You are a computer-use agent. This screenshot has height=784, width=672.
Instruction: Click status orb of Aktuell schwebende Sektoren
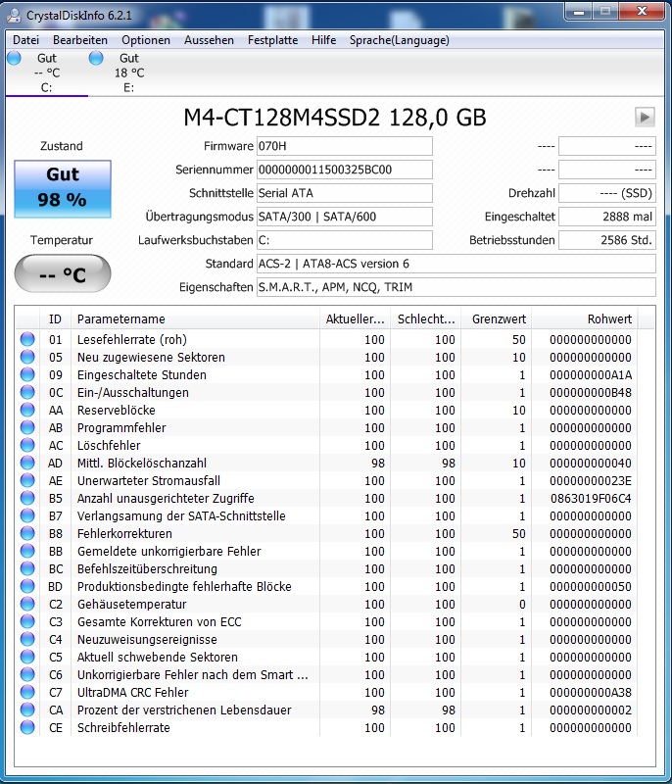(27, 657)
